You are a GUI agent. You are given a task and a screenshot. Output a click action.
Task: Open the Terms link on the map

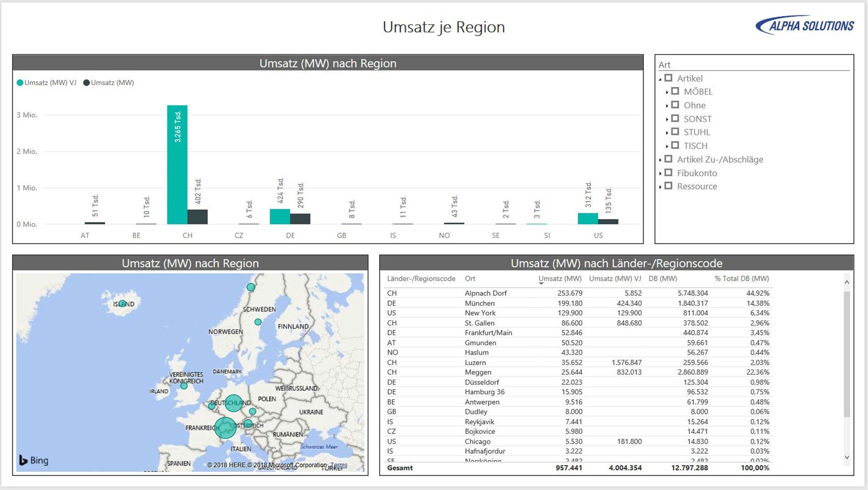click(x=339, y=465)
